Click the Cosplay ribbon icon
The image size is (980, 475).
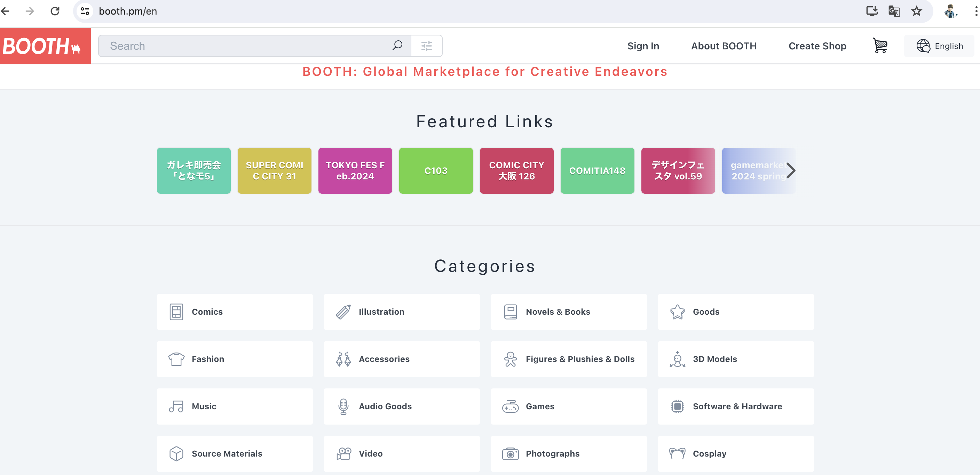677,454
